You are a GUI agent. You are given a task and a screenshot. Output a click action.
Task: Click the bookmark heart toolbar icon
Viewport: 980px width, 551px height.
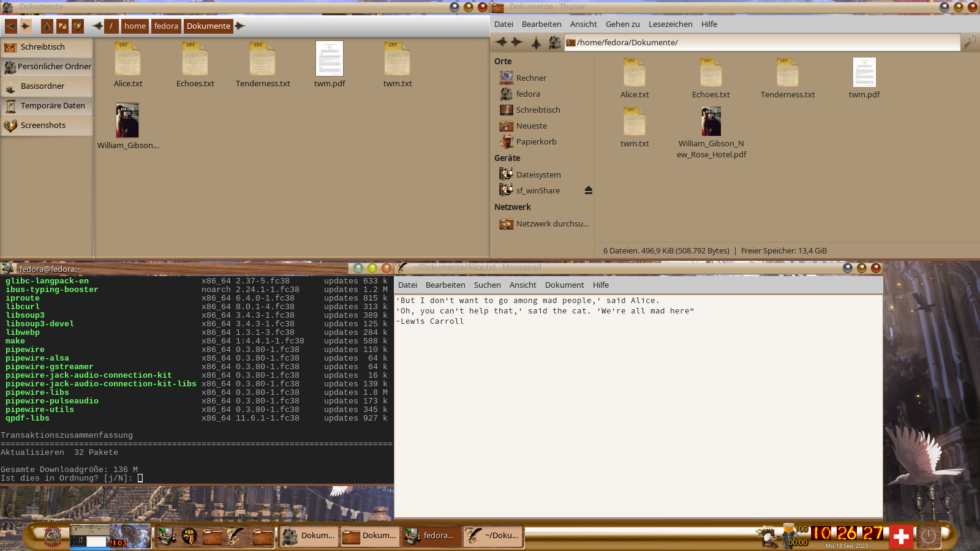click(77, 26)
